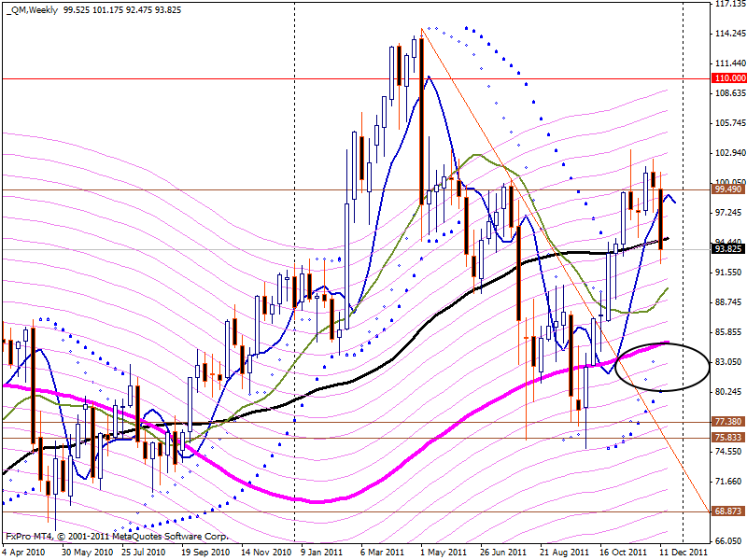
Task: Click the 66.050 price axis value
Action: [728, 541]
